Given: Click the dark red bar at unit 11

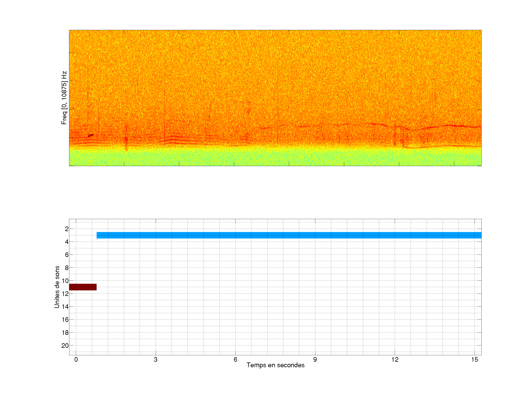Looking at the screenshot, I should pyautogui.click(x=83, y=287).
